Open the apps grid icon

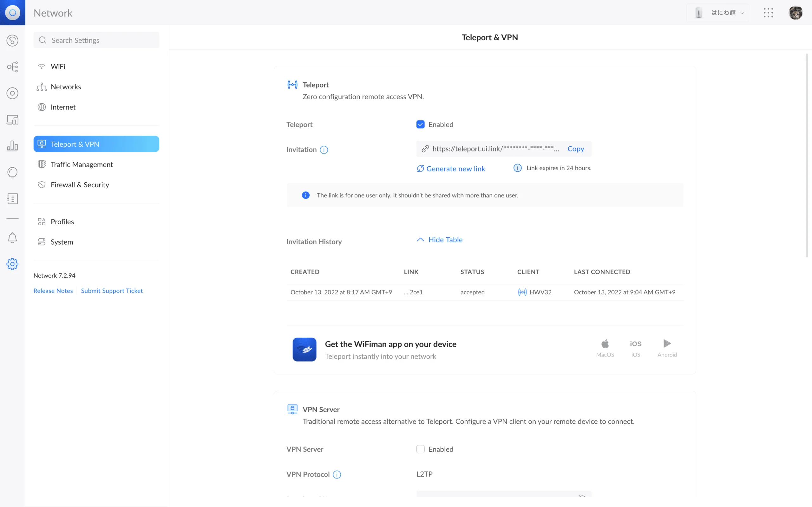[768, 13]
